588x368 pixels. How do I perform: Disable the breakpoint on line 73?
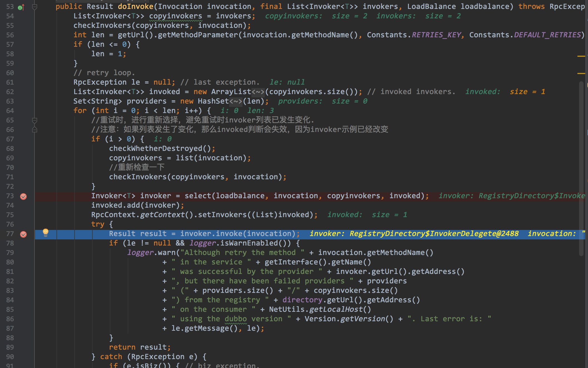(24, 197)
